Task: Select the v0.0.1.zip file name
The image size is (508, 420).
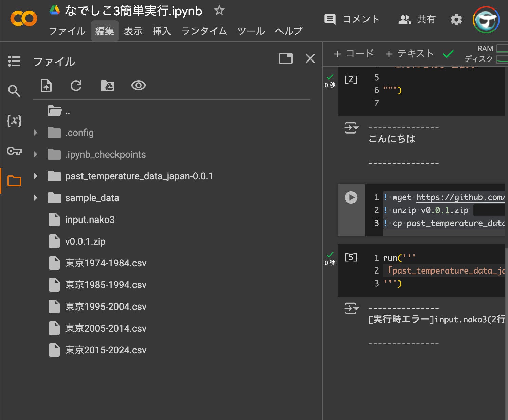Action: click(85, 241)
